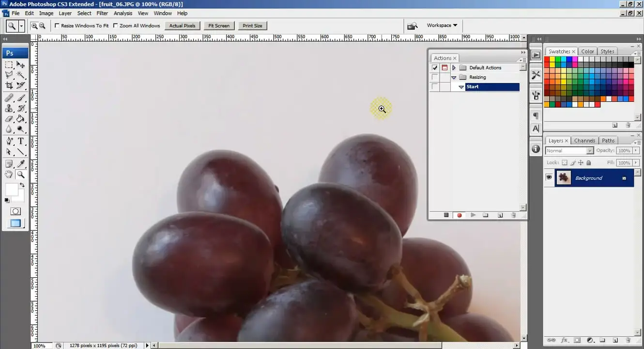Screen dimensions: 644x349
Task: Click the Background layer thumbnail
Action: click(564, 178)
